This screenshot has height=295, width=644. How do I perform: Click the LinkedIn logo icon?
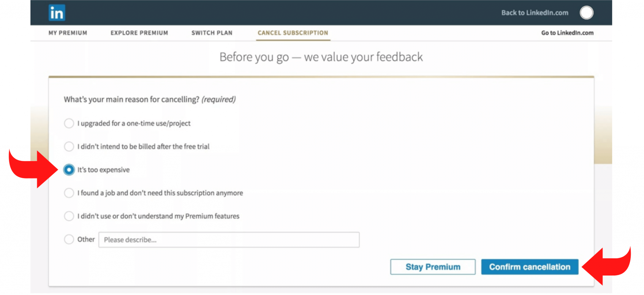coord(57,13)
